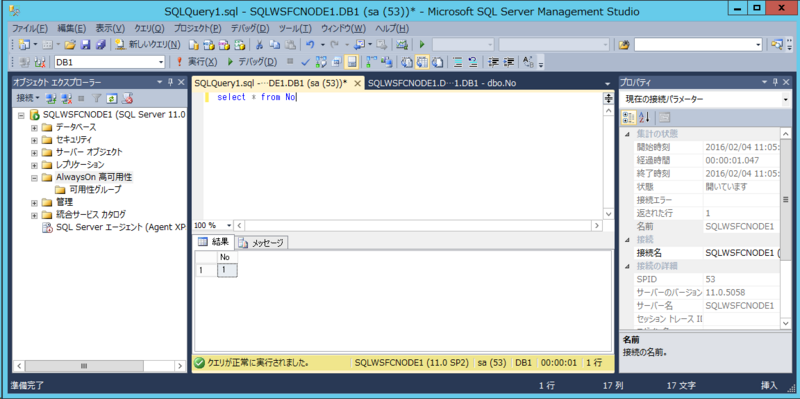Toggle Include Actual Execution Plan icon
This screenshot has height=399, width=800.
371,62
